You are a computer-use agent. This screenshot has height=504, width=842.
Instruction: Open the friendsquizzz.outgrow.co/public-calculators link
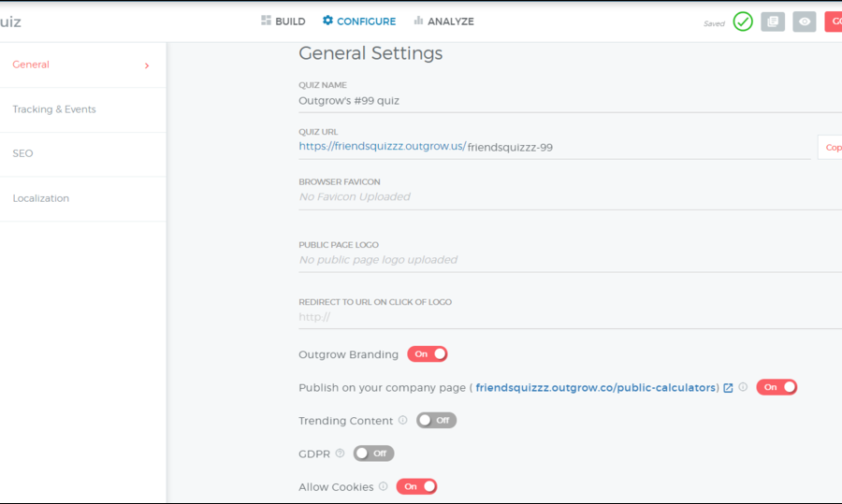tap(596, 387)
